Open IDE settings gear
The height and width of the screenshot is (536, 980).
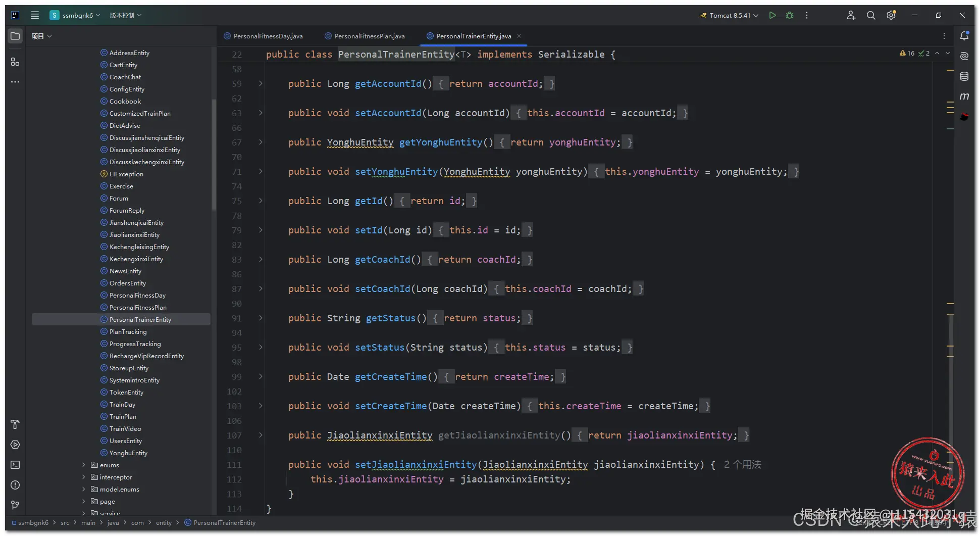891,15
